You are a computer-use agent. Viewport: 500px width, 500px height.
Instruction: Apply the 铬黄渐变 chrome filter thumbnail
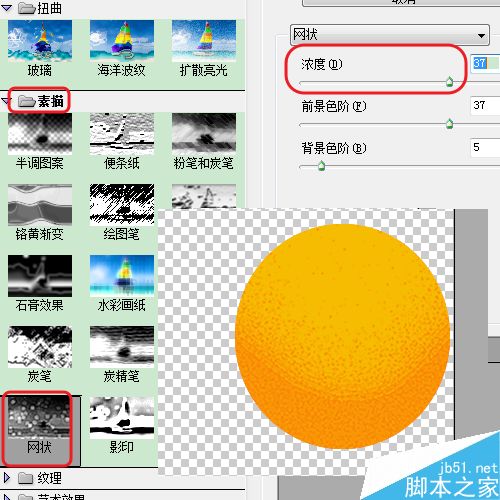click(x=40, y=205)
